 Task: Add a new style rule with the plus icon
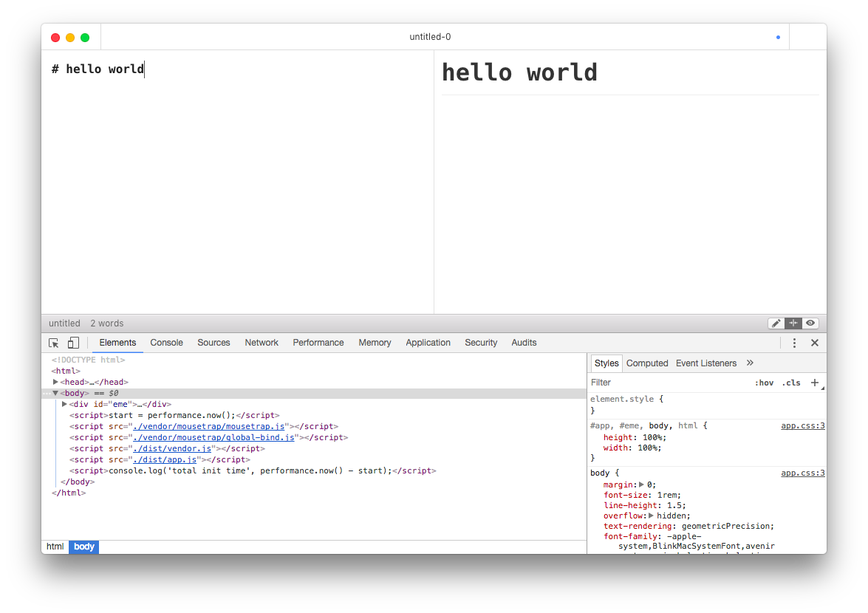[x=815, y=383]
